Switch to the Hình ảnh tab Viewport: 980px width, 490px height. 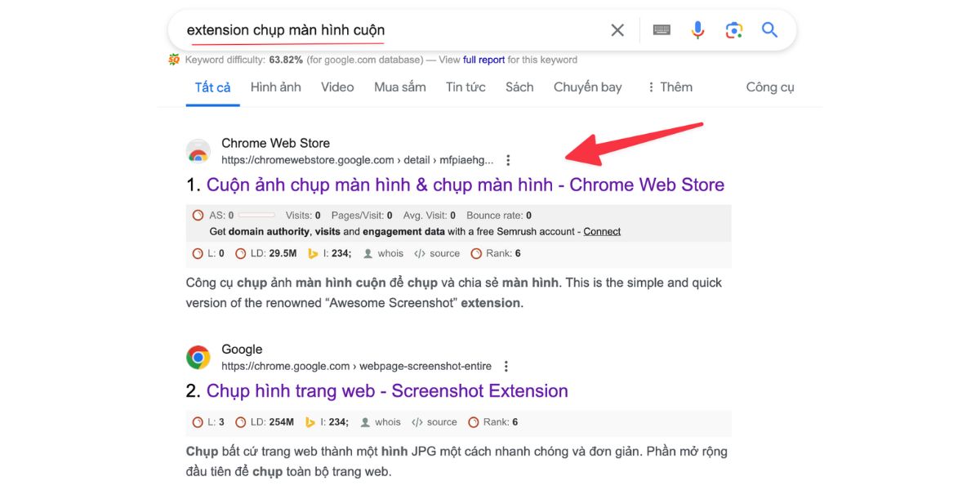tap(276, 87)
